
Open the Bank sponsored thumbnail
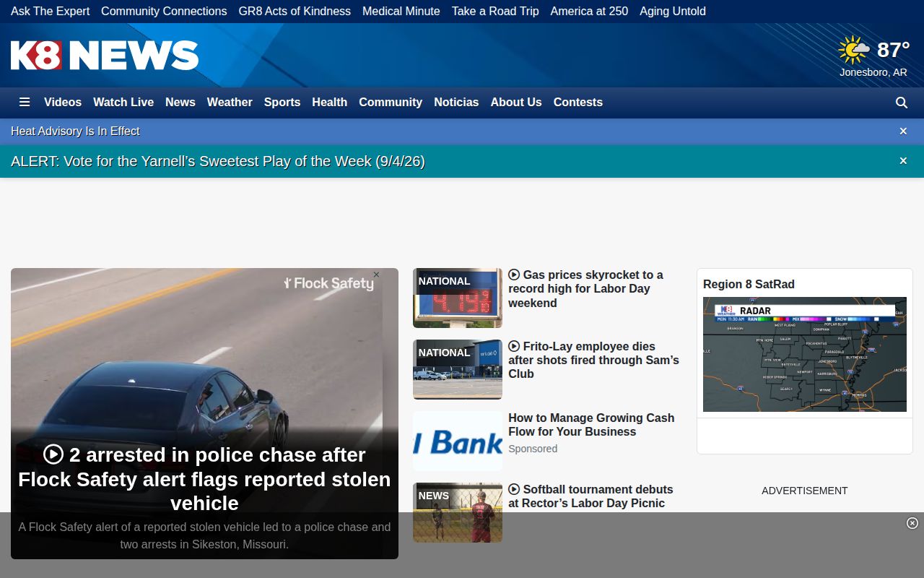458,441
